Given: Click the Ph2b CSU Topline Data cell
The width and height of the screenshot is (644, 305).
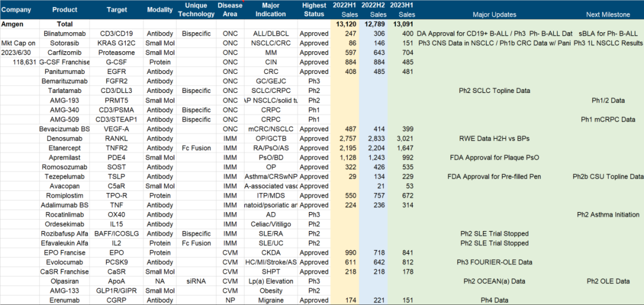Looking at the screenshot, I should [608, 176].
